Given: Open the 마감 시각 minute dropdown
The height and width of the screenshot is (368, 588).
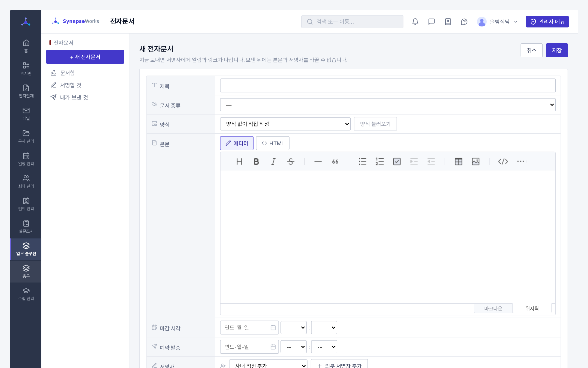Looking at the screenshot, I should click(324, 328).
